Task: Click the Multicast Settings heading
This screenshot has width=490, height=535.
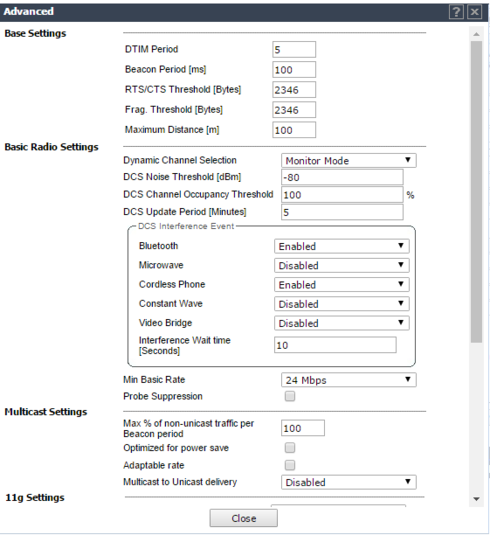Action: [46, 412]
